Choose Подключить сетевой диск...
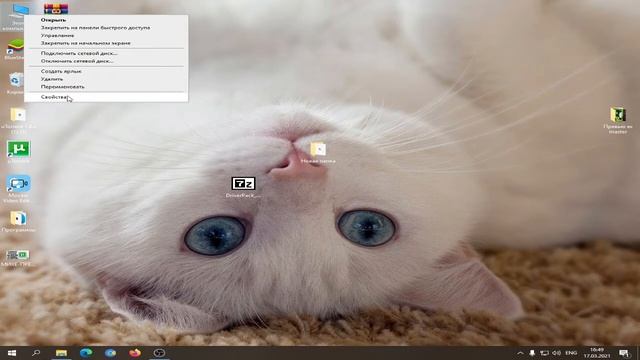Viewport: 640px width, 360px height. [x=79, y=53]
